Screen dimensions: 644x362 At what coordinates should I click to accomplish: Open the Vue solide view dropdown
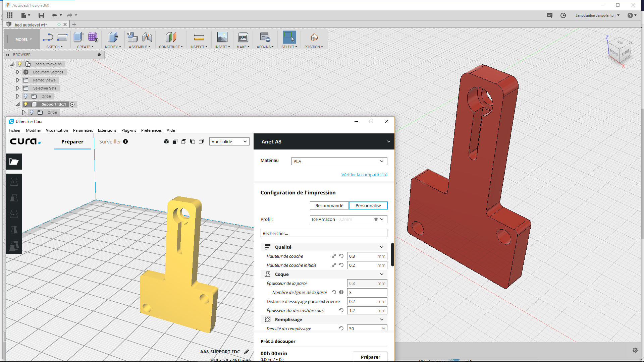click(x=229, y=141)
